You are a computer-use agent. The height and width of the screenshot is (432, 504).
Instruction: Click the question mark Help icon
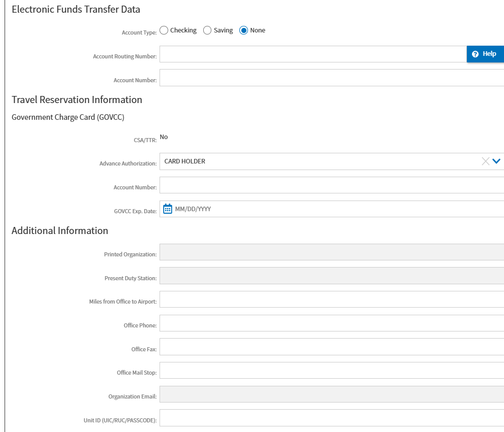click(476, 54)
